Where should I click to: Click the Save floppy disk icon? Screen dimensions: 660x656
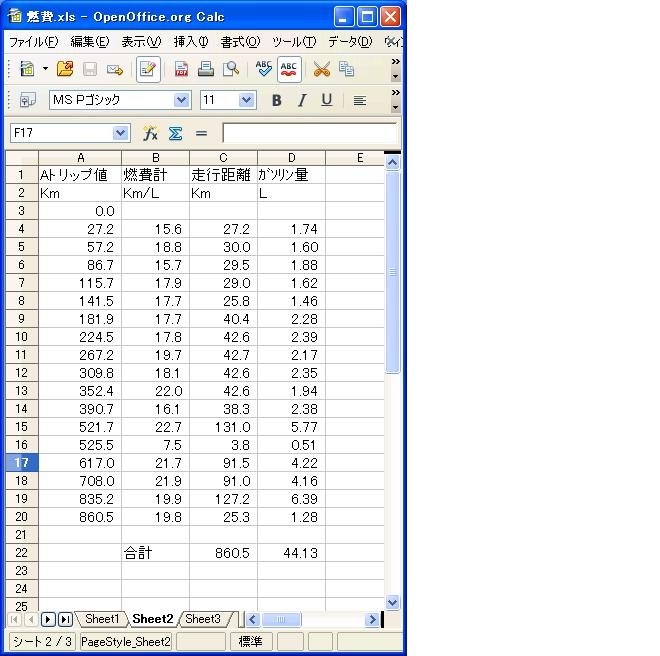point(90,69)
